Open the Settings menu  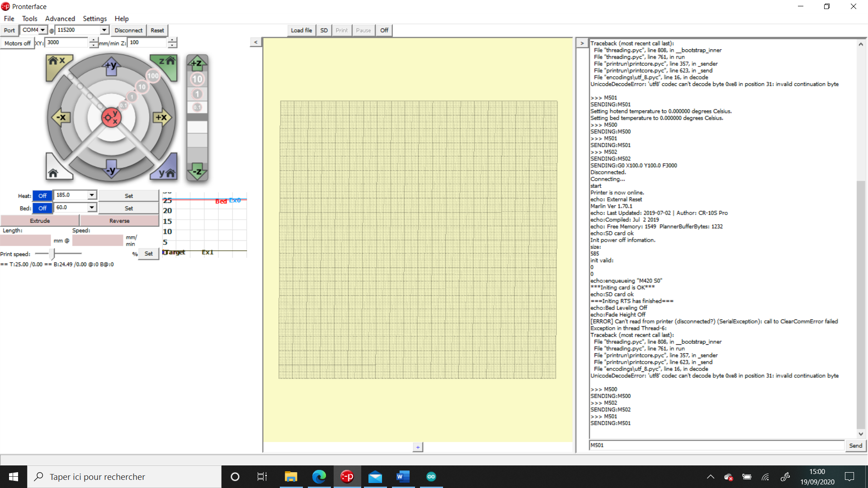[x=94, y=19]
